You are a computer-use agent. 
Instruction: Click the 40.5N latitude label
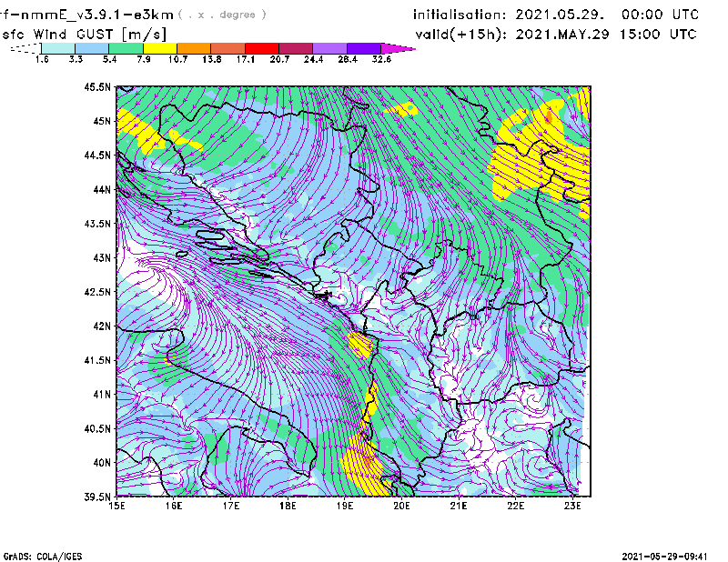pyautogui.click(x=97, y=428)
